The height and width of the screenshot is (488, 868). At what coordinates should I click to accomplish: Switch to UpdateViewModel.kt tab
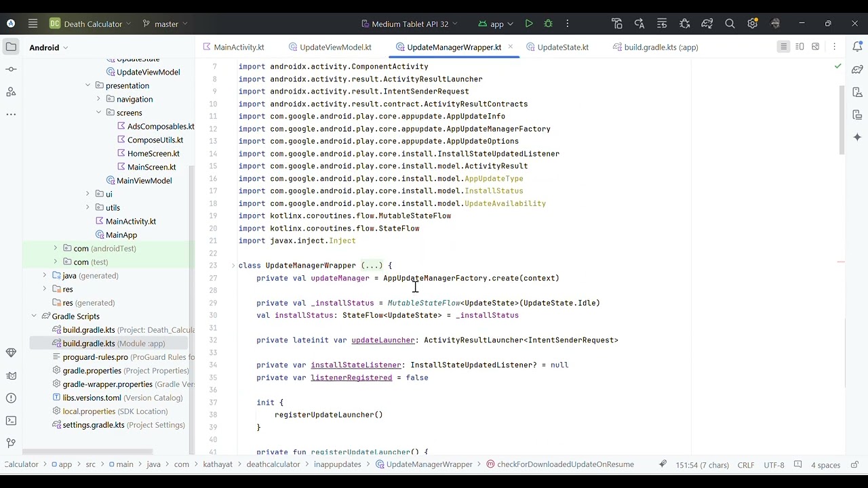[330, 47]
